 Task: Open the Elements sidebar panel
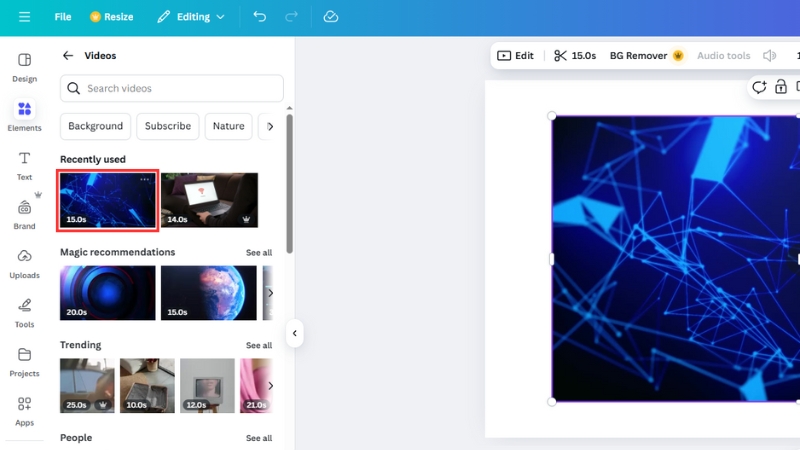tap(24, 115)
